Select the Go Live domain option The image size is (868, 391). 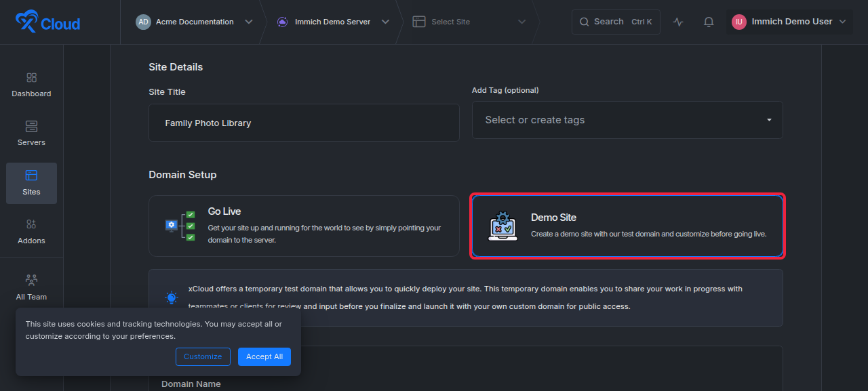tap(304, 226)
